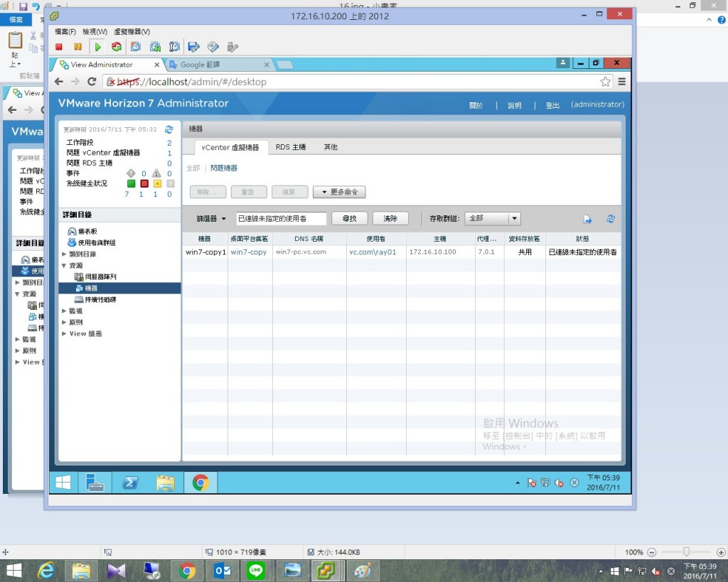Expand the 類別目錄 tree node
The image size is (728, 582).
(x=64, y=254)
